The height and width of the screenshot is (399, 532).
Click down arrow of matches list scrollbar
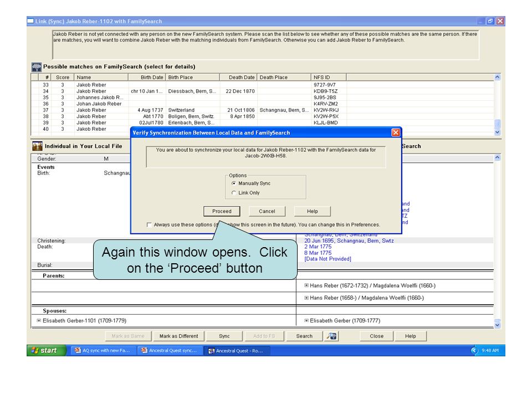point(497,132)
